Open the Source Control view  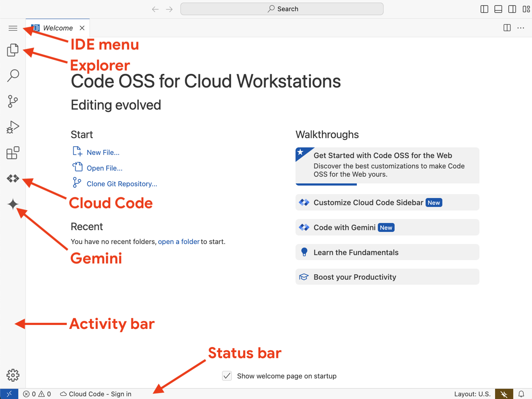click(x=13, y=101)
